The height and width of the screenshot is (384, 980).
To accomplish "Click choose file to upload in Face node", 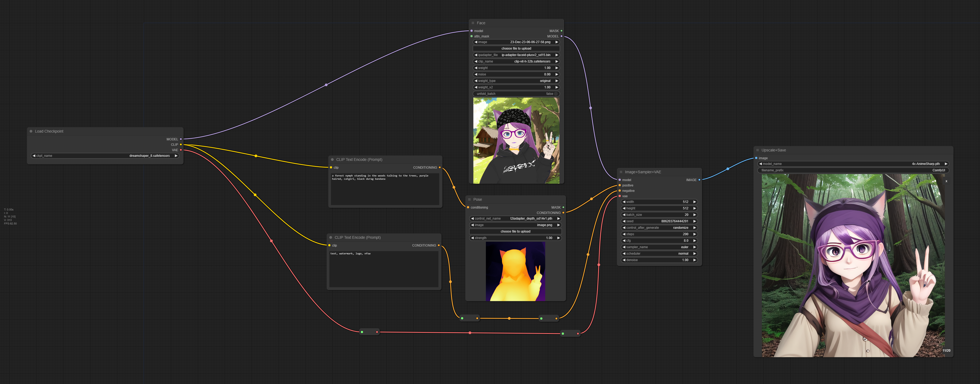I will coord(516,48).
